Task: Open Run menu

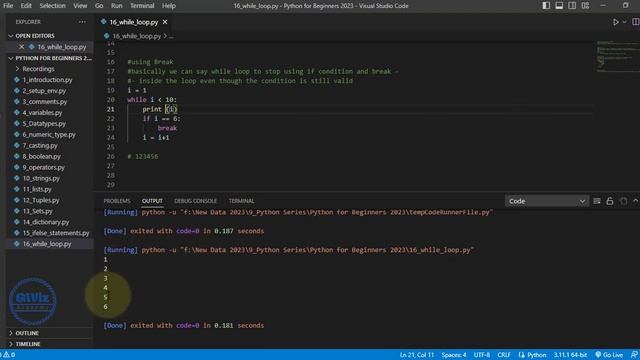Action: pos(116,6)
